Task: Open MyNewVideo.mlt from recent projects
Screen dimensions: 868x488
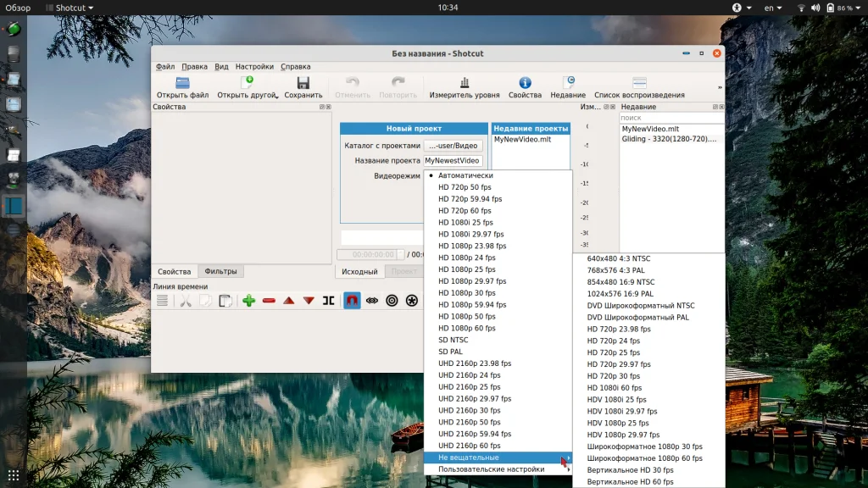Action: pos(522,139)
